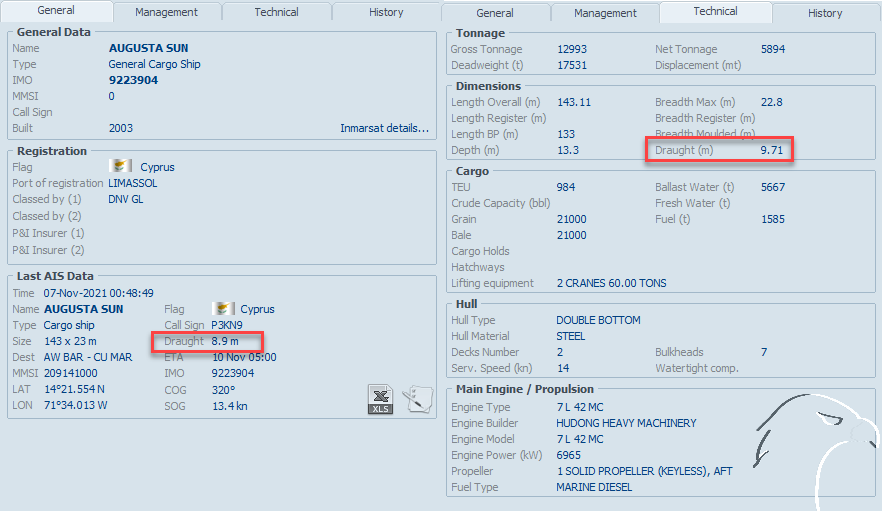Viewport: 882px width, 511px height.
Task: Select ETA value 10 Nov 05:00
Action: 244,357
